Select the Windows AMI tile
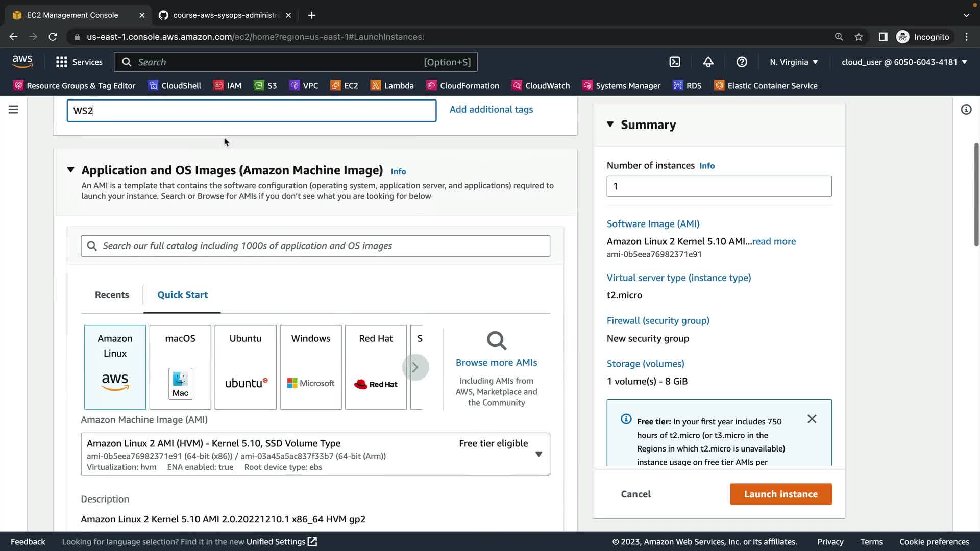The width and height of the screenshot is (980, 551). coord(310,367)
